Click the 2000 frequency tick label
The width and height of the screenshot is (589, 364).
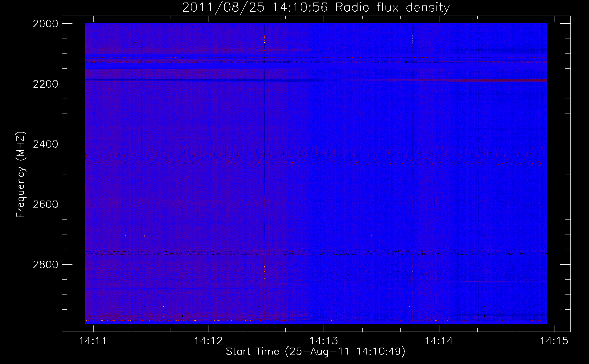(46, 24)
